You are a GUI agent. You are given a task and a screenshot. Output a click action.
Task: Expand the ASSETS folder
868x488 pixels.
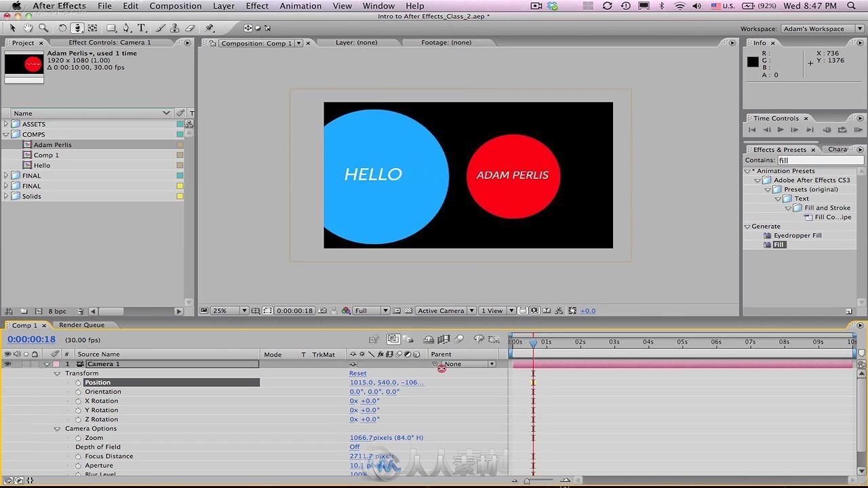point(6,124)
